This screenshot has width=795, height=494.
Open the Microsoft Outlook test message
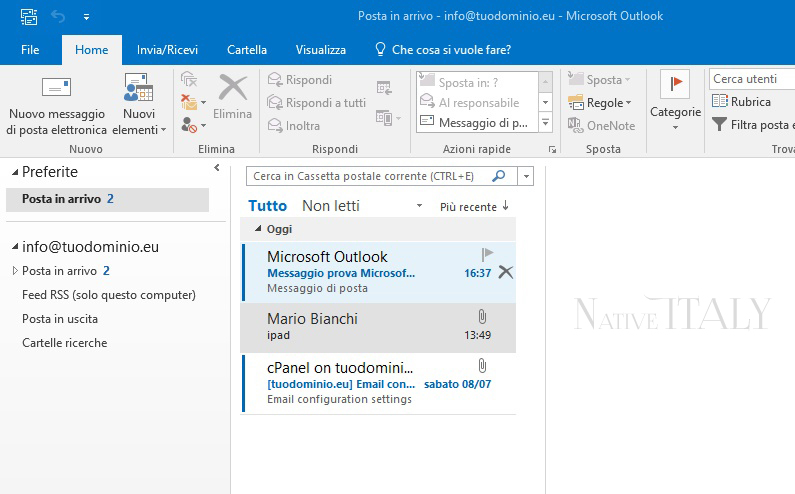click(x=379, y=272)
